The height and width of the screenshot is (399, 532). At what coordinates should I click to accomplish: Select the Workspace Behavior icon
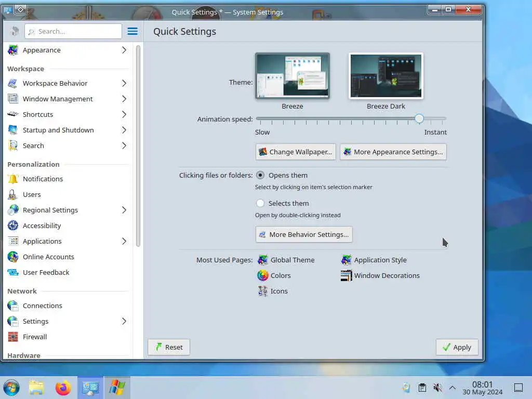[x=13, y=83]
